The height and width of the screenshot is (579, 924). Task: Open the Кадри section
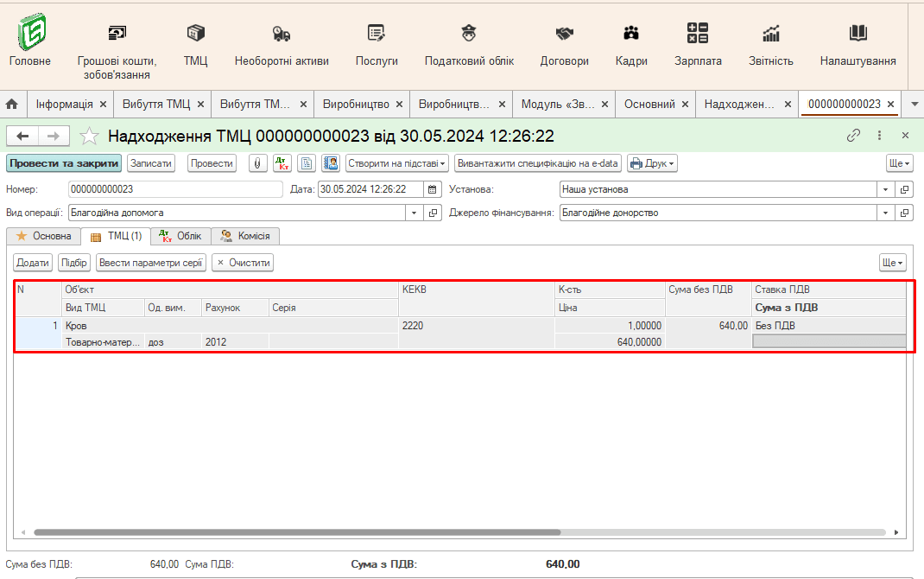coord(631,45)
